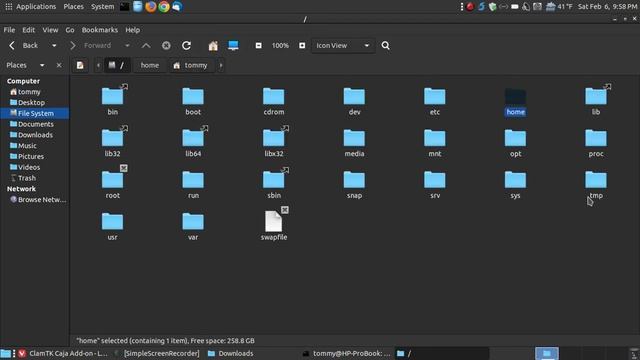Zoom out with the minus button
Viewport: 640px width, 360px height.
(x=258, y=46)
